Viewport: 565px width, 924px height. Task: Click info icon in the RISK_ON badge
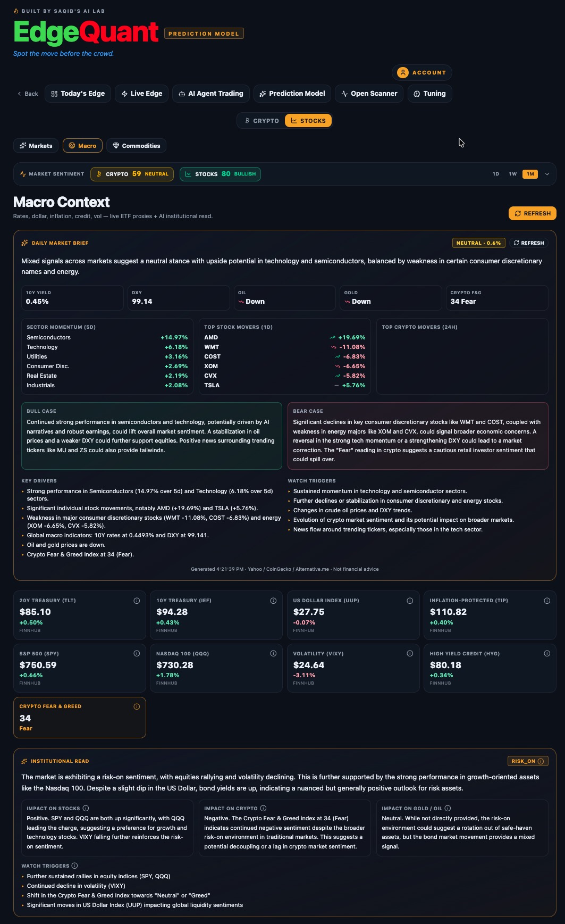pos(541,761)
